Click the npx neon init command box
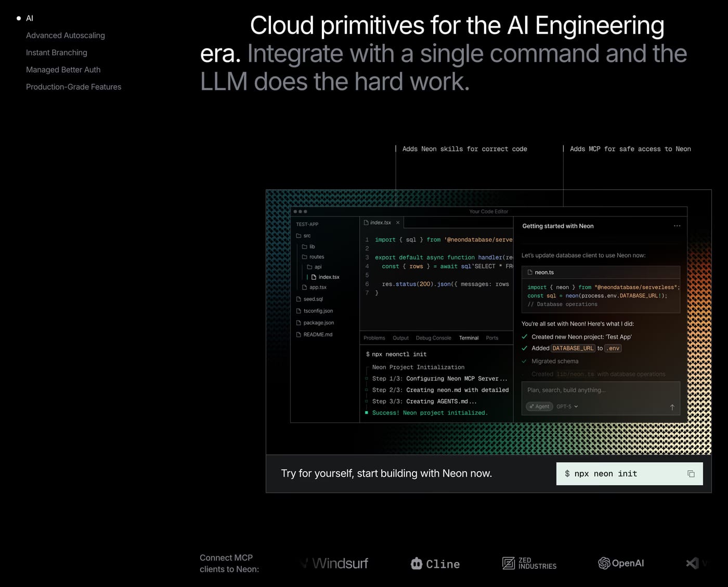 pyautogui.click(x=630, y=474)
